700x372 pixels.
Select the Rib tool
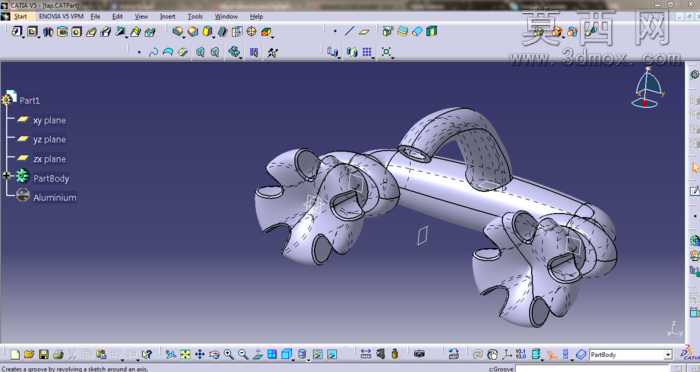91,32
